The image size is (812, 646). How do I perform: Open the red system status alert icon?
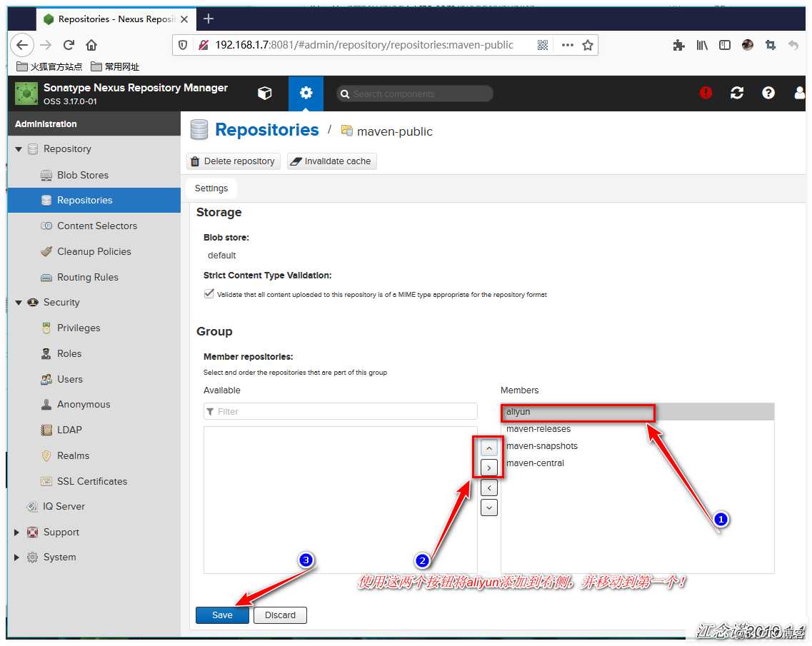706,93
